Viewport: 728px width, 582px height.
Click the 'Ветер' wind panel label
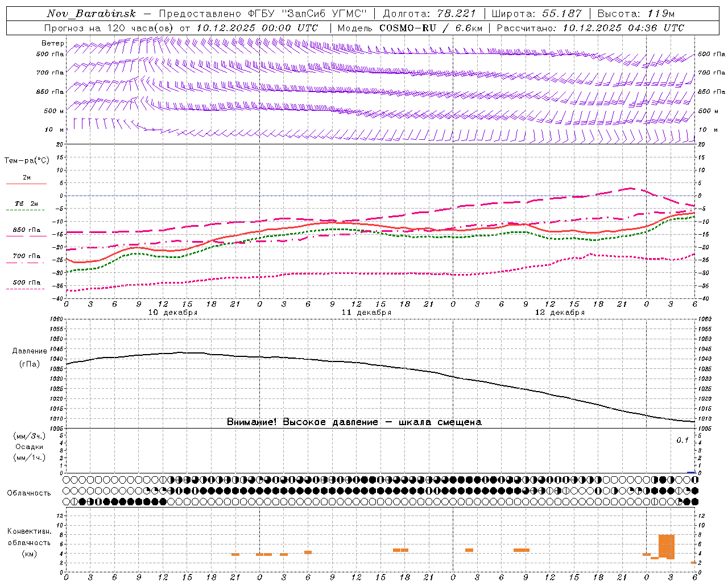pyautogui.click(x=53, y=43)
